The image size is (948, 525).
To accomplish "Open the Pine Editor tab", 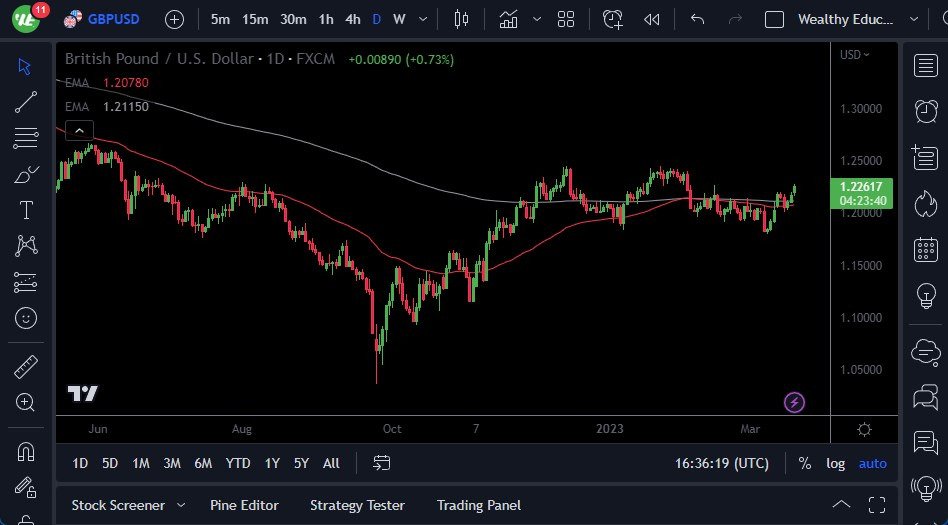I will (x=244, y=505).
